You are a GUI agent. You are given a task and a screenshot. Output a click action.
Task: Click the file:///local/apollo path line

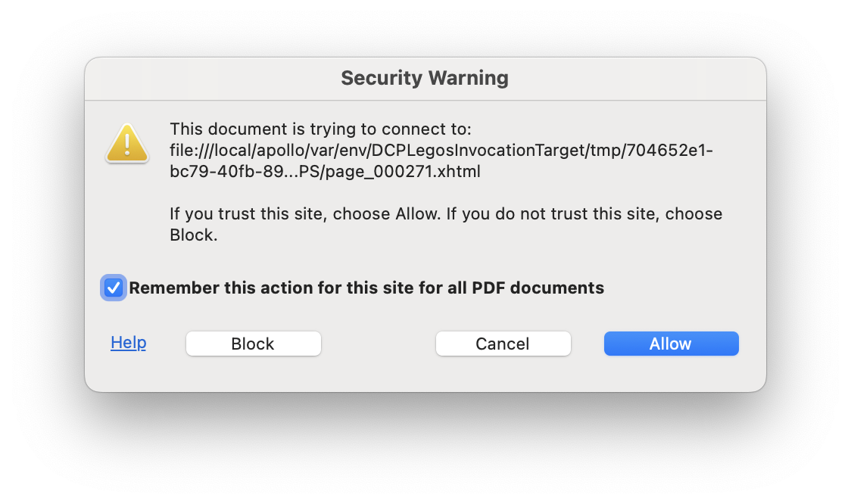point(441,150)
